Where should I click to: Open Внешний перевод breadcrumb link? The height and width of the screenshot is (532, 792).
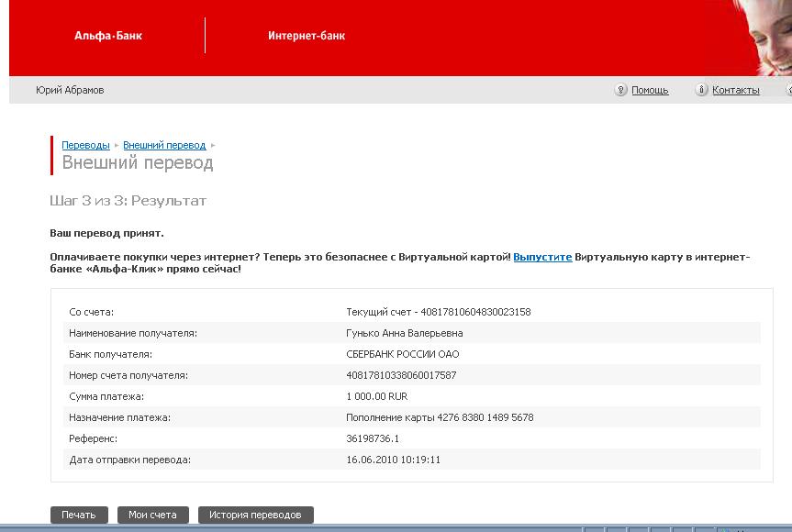164,145
